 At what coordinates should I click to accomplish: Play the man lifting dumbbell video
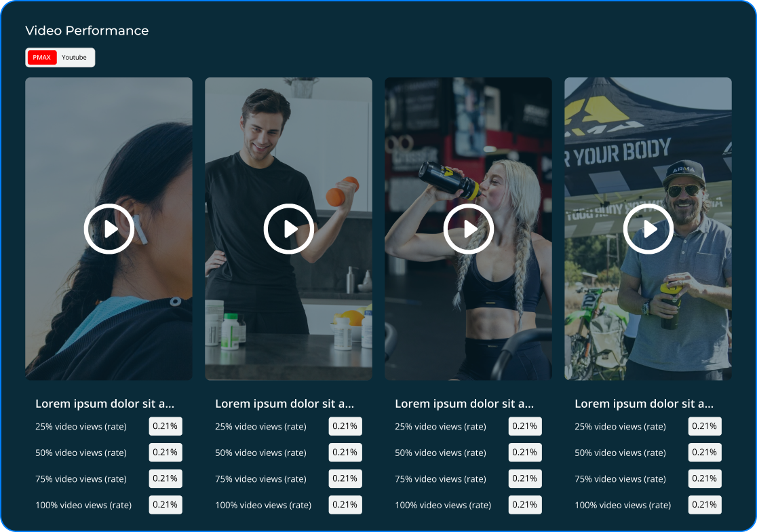[288, 229]
